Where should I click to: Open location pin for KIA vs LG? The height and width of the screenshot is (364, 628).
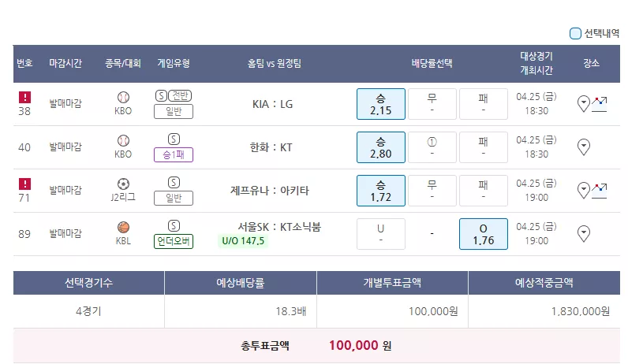click(x=584, y=103)
